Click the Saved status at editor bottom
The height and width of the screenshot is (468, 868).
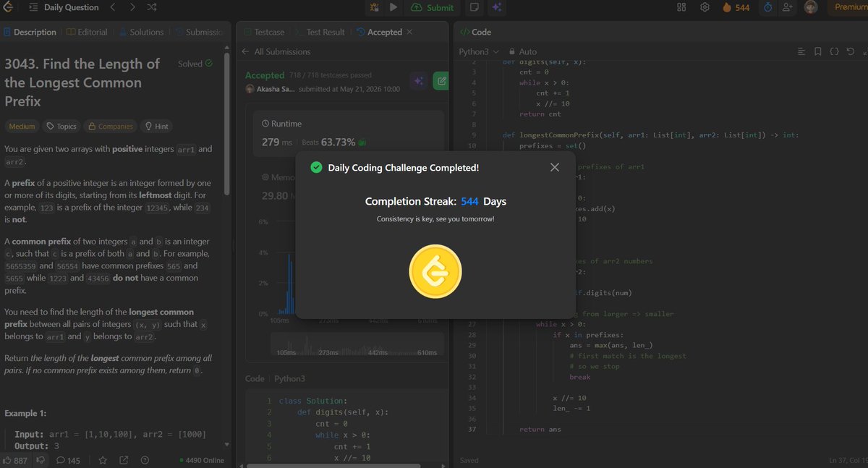[469, 460]
